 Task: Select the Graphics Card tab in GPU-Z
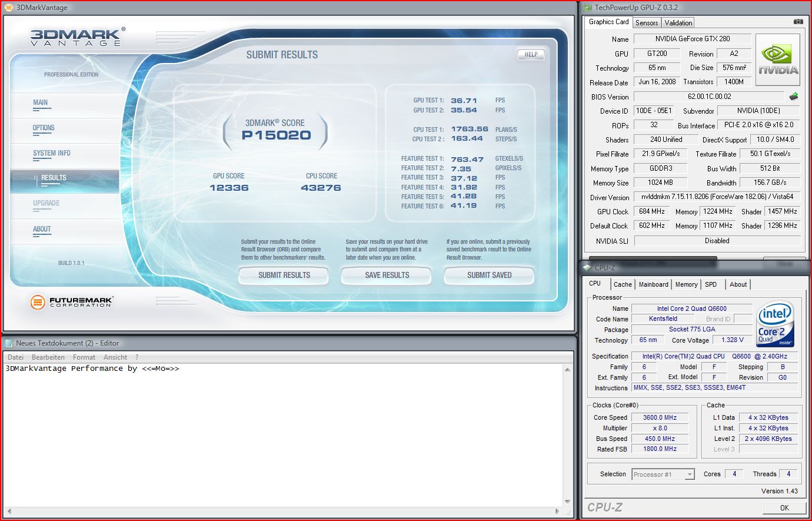pyautogui.click(x=608, y=22)
